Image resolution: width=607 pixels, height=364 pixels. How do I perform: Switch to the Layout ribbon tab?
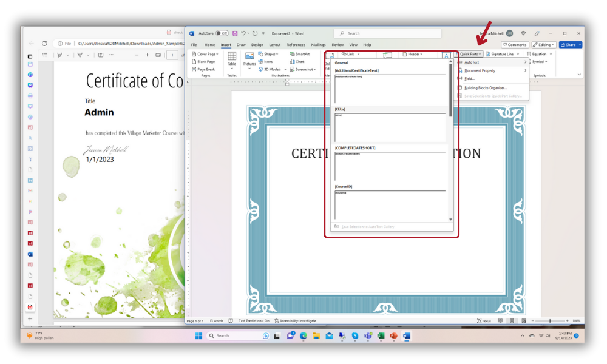(x=274, y=45)
